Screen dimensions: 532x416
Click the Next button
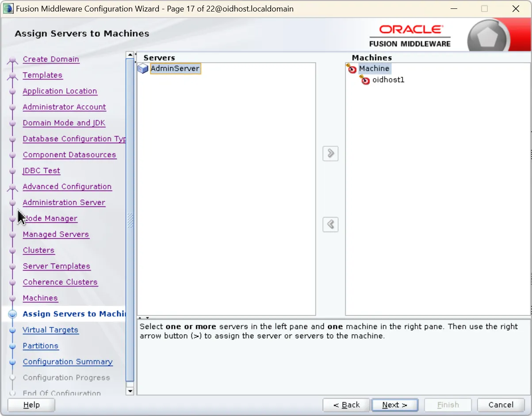395,405
